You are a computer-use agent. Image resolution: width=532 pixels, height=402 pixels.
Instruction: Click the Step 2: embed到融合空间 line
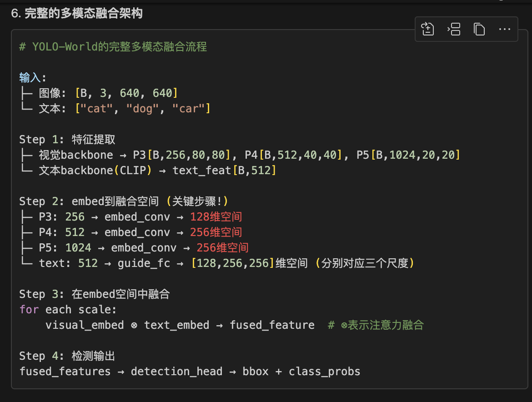click(x=124, y=201)
